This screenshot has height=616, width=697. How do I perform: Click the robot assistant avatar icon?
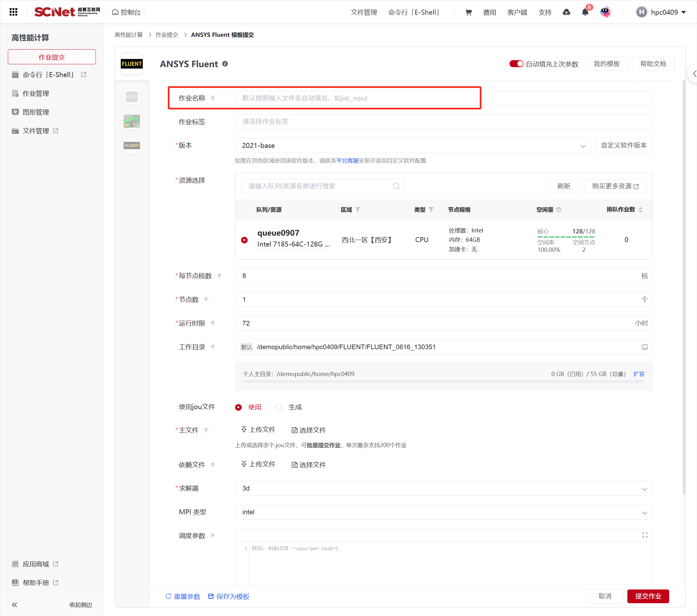605,12
